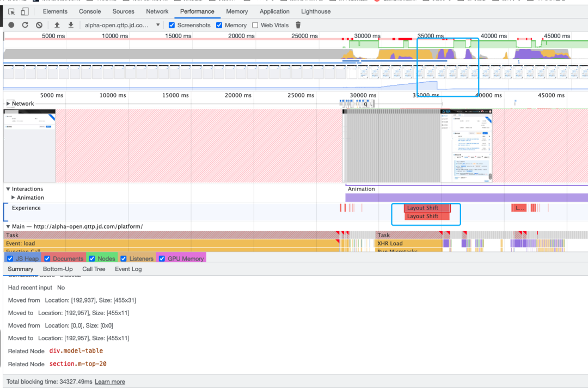Open the alpha-open.qttp.jd.co… recording dropdown
The height and width of the screenshot is (388, 588).
point(122,25)
